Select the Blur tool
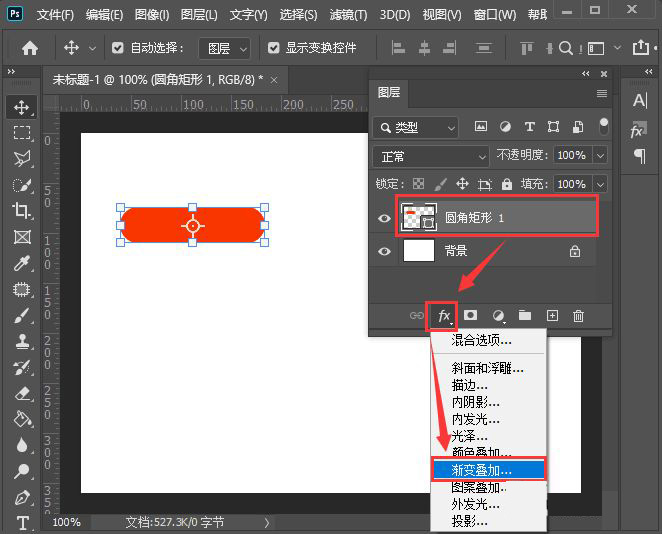 pyautogui.click(x=22, y=445)
